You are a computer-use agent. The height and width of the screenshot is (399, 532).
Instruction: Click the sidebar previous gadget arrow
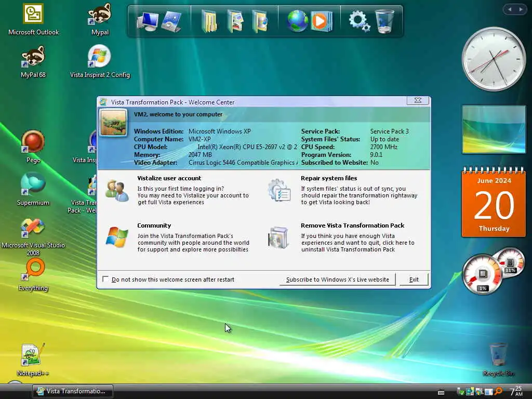510,9
